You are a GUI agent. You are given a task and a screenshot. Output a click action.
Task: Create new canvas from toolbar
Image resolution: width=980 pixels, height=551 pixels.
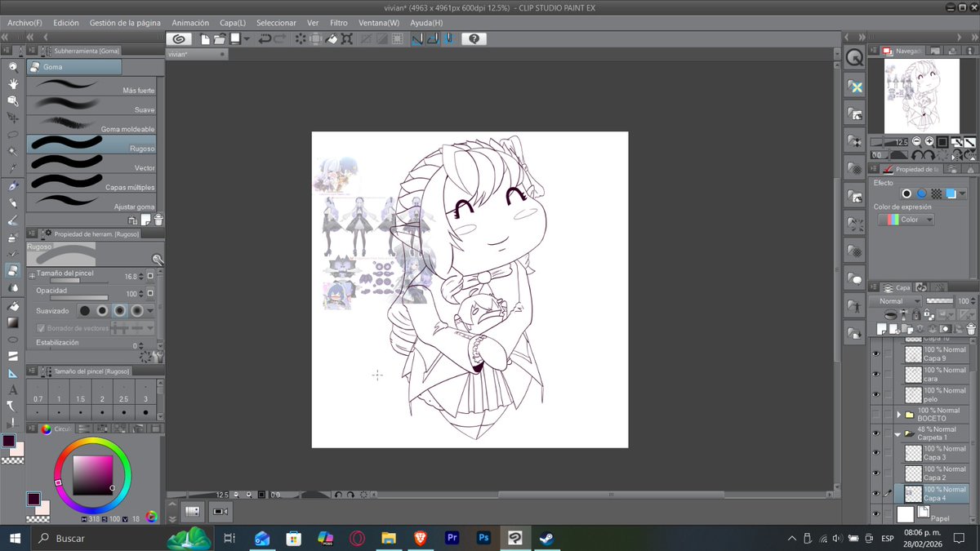[205, 38]
